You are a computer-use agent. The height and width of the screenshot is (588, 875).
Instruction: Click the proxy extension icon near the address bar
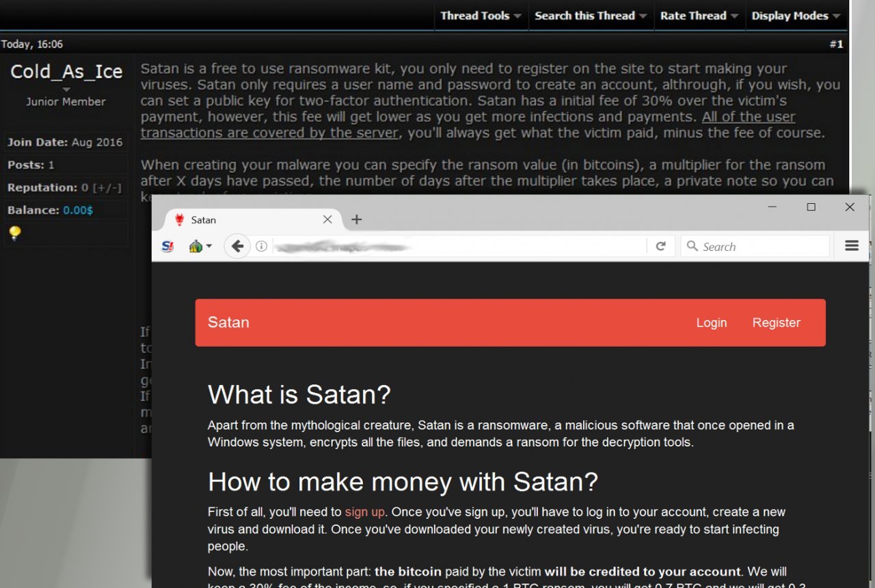(x=195, y=246)
